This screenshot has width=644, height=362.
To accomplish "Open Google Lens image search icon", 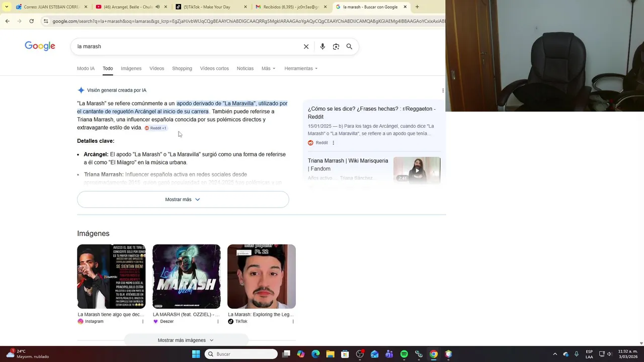I will tap(336, 46).
